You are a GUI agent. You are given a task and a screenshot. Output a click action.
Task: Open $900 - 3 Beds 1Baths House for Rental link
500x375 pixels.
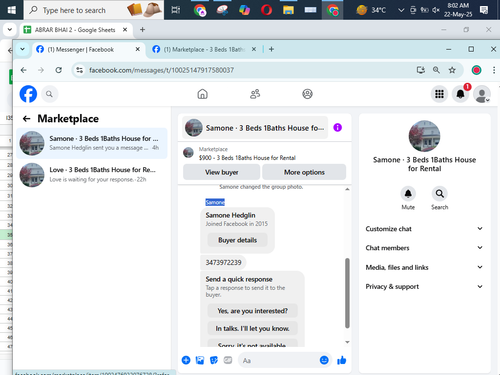[x=247, y=158]
